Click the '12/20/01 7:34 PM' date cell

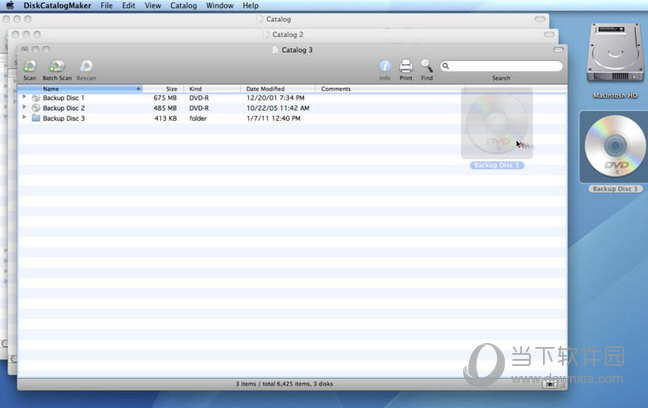(x=275, y=98)
